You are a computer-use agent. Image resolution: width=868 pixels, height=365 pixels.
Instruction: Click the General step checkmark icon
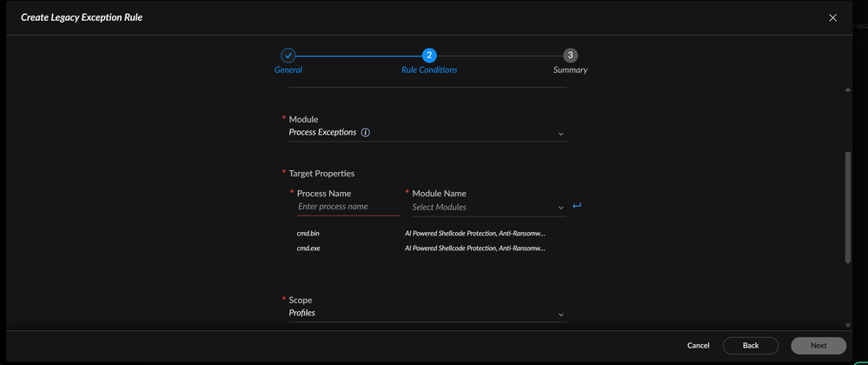coord(288,55)
